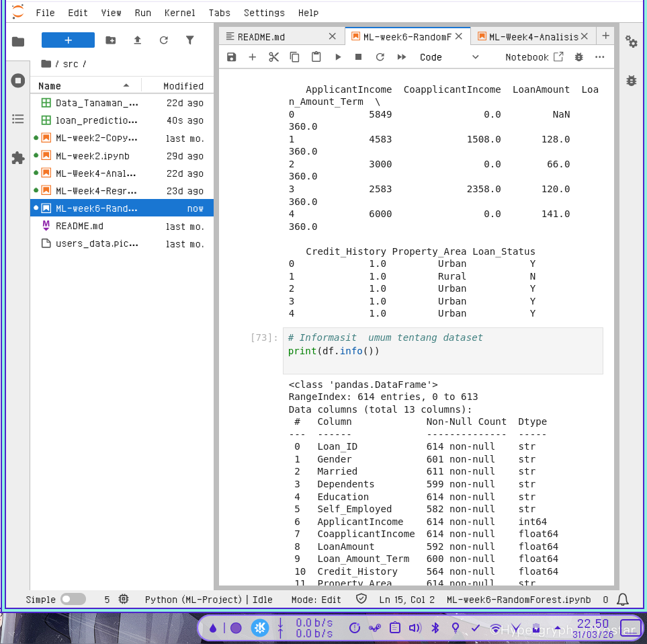Click the Python (ML-Project) kernel status text

coord(194,599)
